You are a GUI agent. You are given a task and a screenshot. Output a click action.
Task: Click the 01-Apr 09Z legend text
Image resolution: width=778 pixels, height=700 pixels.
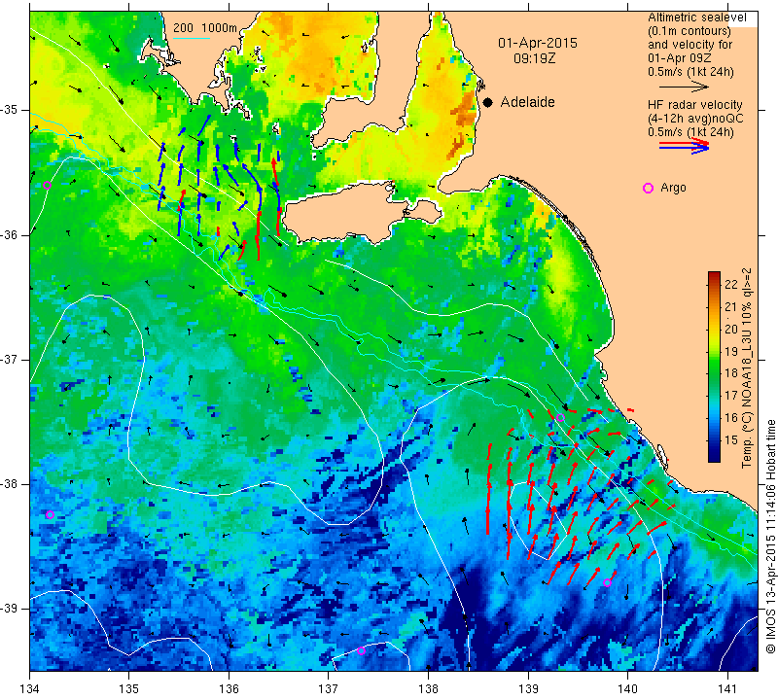pyautogui.click(x=680, y=58)
